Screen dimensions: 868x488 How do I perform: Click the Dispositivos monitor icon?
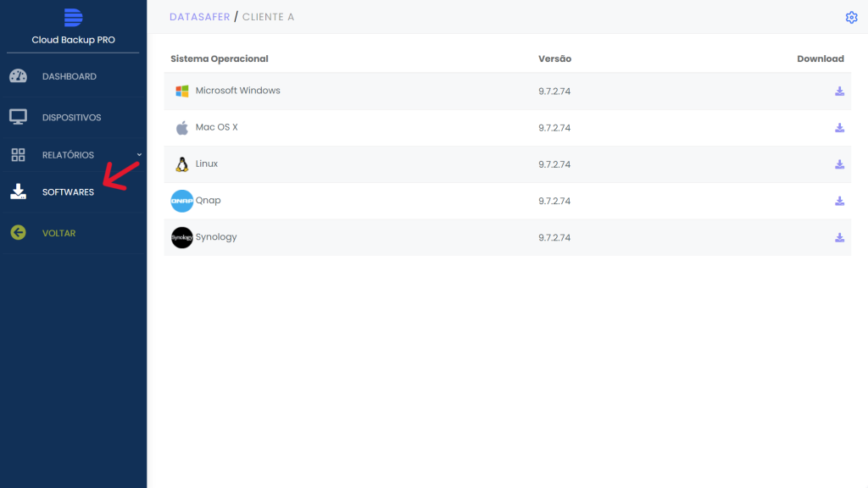(19, 117)
